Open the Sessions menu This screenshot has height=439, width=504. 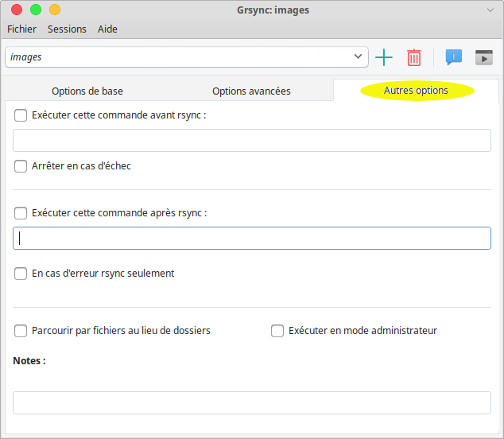tap(67, 29)
